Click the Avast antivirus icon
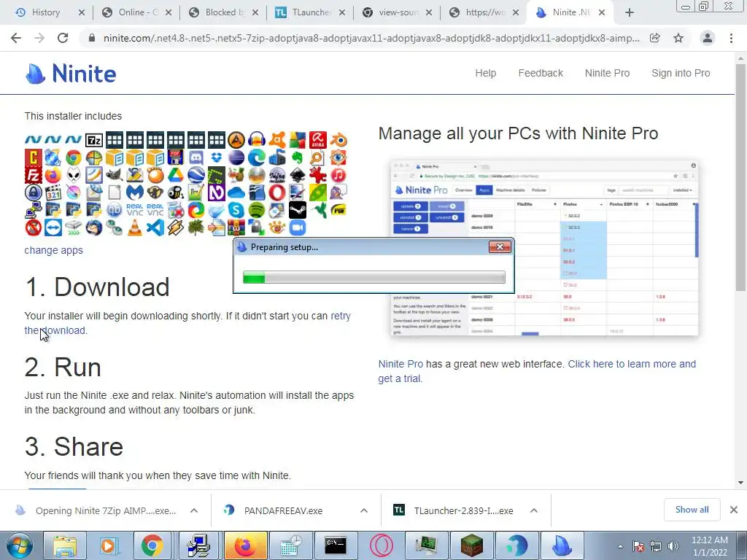This screenshot has width=747, height=560. (x=276, y=141)
